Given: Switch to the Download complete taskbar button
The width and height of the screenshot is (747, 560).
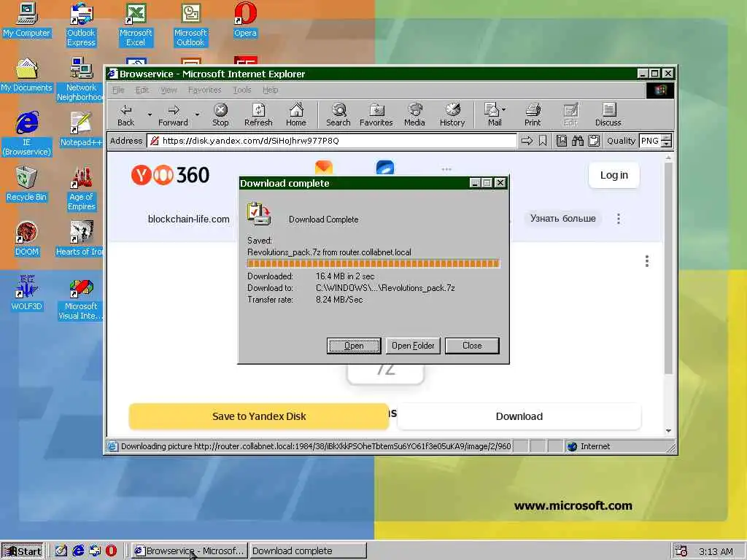Looking at the screenshot, I should click(308, 551).
